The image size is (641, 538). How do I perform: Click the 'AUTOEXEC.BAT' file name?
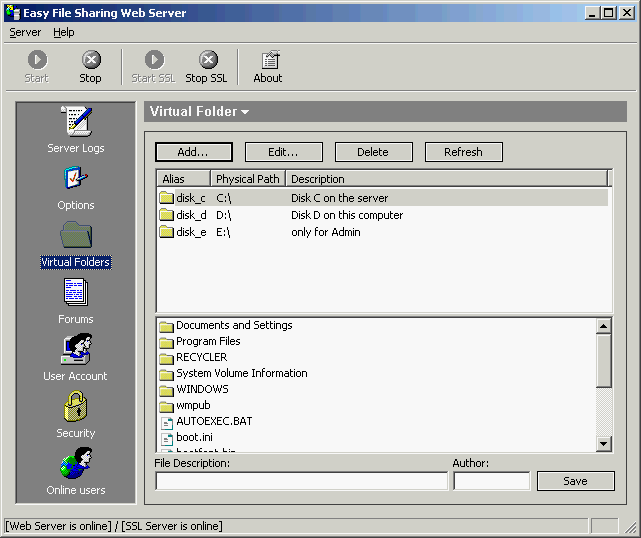[214, 421]
